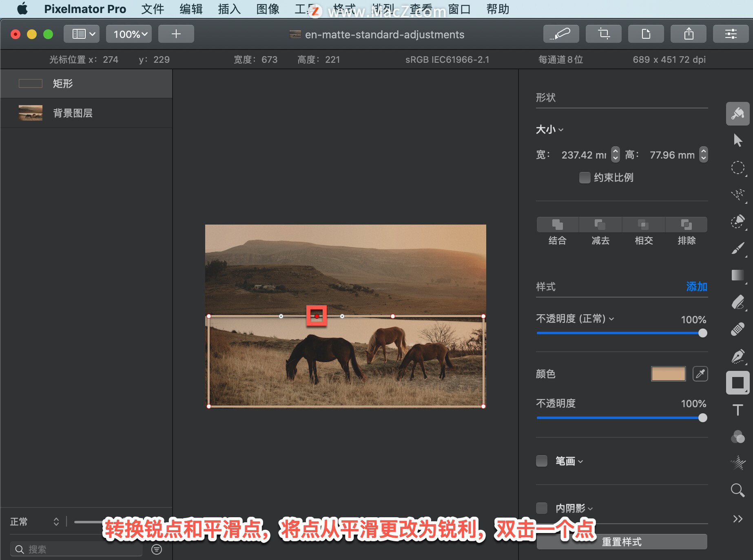
Task: Click the fill color swatch
Action: [x=668, y=374]
